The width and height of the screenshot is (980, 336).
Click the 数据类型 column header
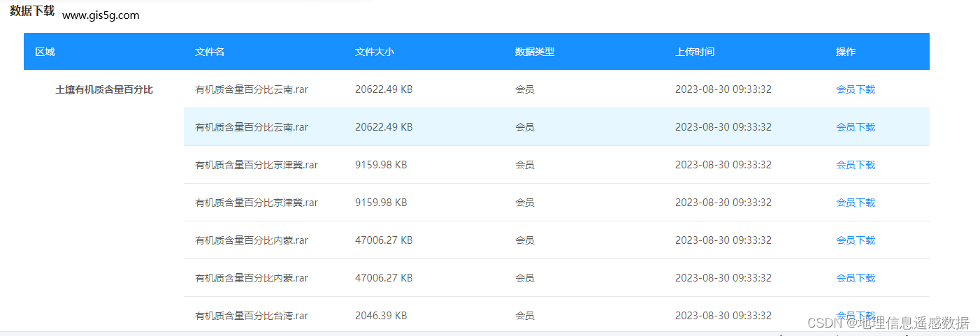click(535, 52)
